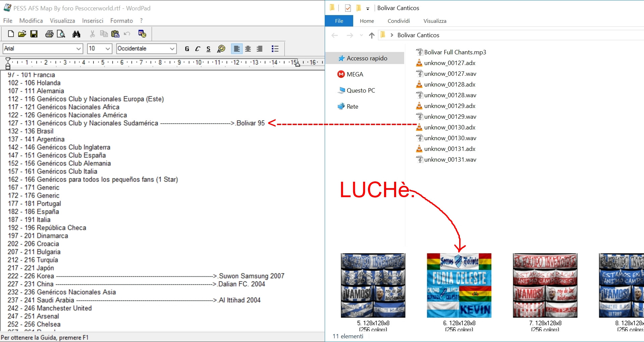The height and width of the screenshot is (342, 644).
Task: Switch to the Home ribbon tab
Action: [367, 21]
